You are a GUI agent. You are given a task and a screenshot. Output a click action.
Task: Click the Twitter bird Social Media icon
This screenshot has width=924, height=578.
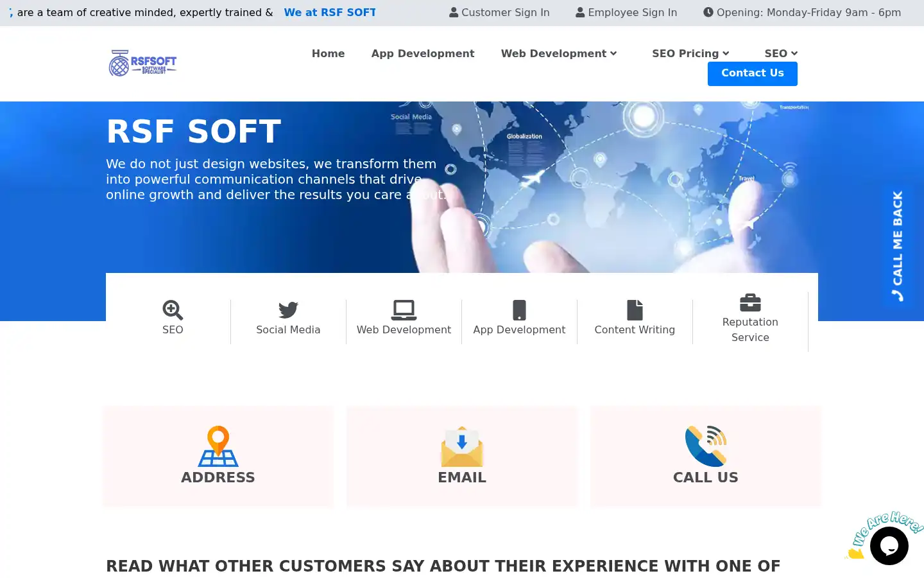(x=288, y=310)
